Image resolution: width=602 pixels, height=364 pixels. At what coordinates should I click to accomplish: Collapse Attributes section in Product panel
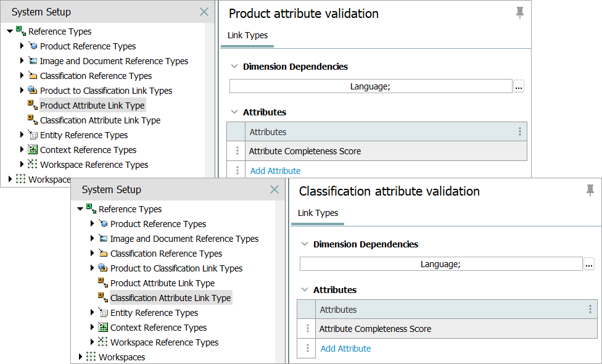click(234, 112)
